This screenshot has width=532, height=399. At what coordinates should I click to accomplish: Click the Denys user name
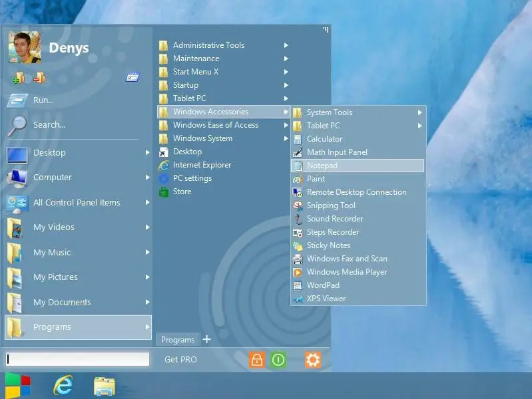[x=69, y=48]
